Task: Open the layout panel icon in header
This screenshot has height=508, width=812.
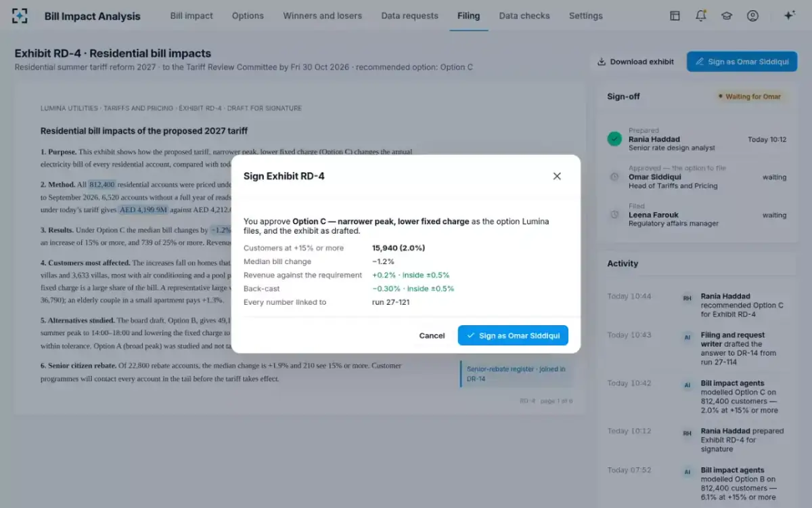Action: click(x=675, y=16)
